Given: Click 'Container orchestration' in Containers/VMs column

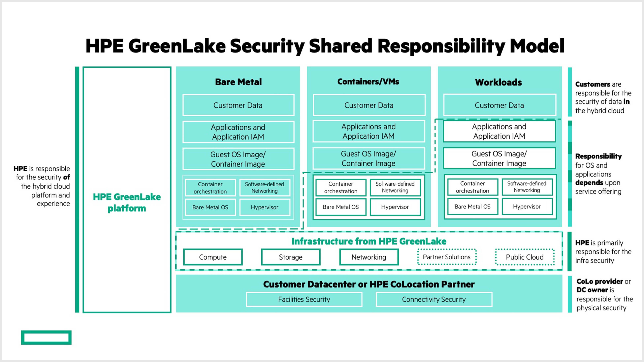Looking at the screenshot, I should point(341,187).
